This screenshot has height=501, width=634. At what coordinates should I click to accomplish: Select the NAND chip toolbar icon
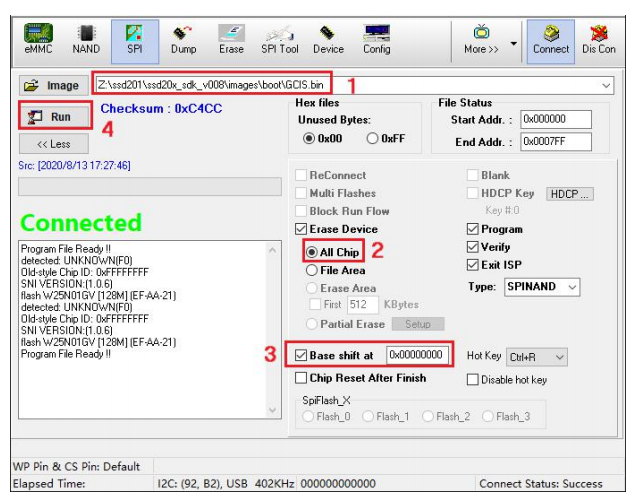pos(86,40)
